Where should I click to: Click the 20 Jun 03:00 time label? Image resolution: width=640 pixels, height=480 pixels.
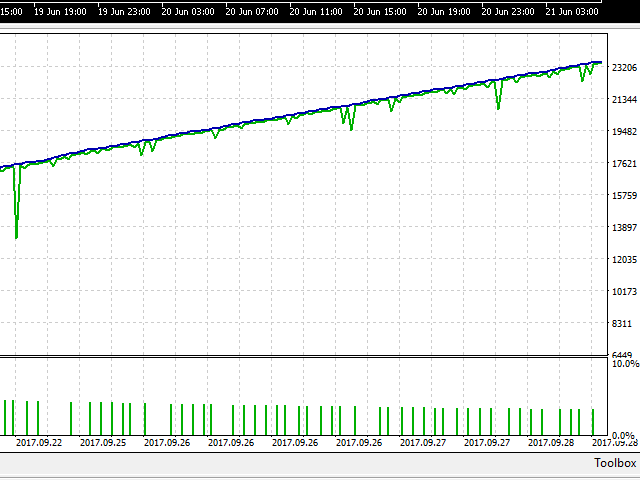pyautogui.click(x=187, y=13)
